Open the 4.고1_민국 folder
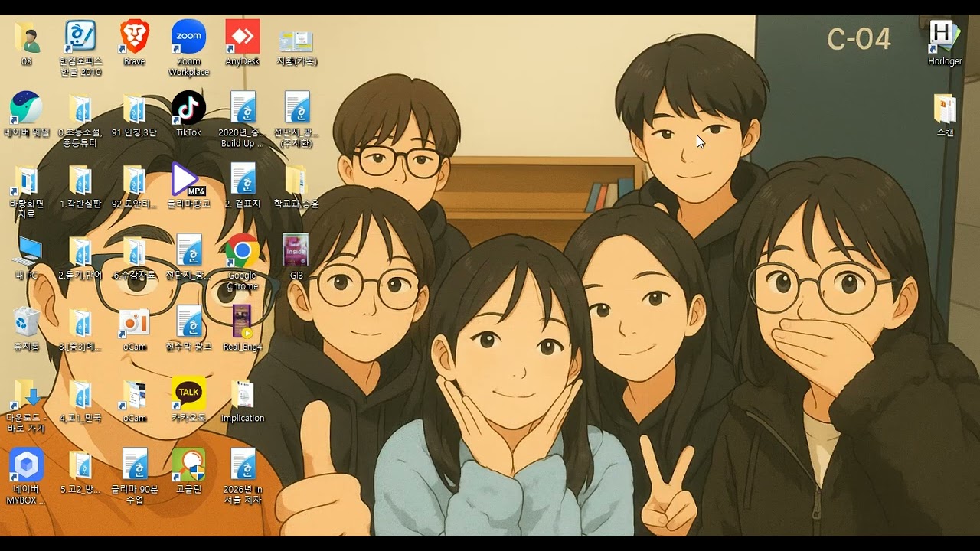The width and height of the screenshot is (980, 551). tap(80, 400)
